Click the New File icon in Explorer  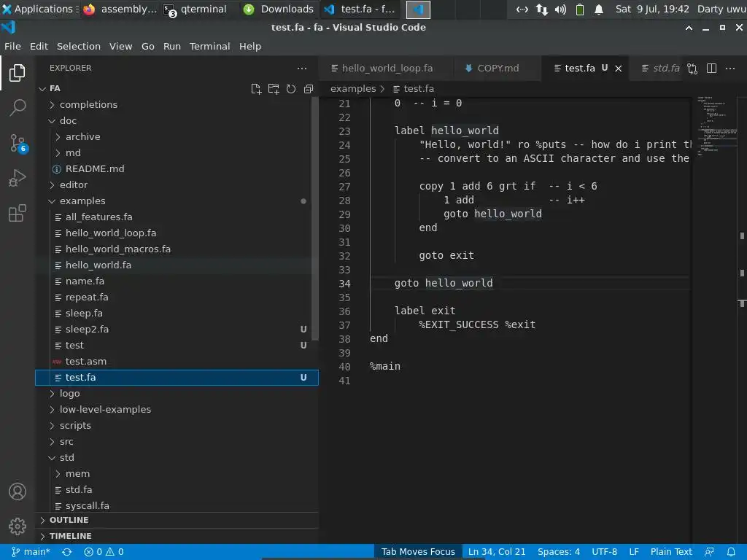[256, 88]
